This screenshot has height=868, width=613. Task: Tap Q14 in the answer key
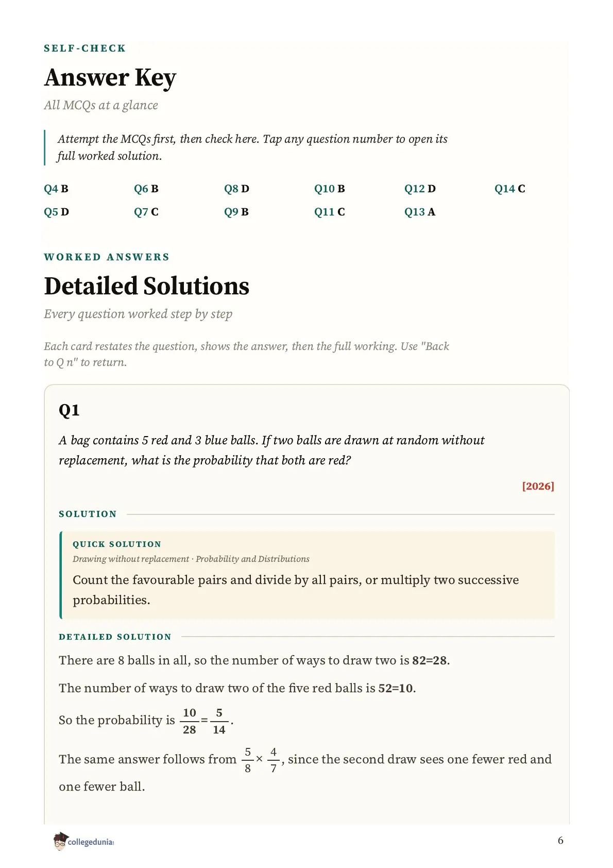tap(509, 189)
